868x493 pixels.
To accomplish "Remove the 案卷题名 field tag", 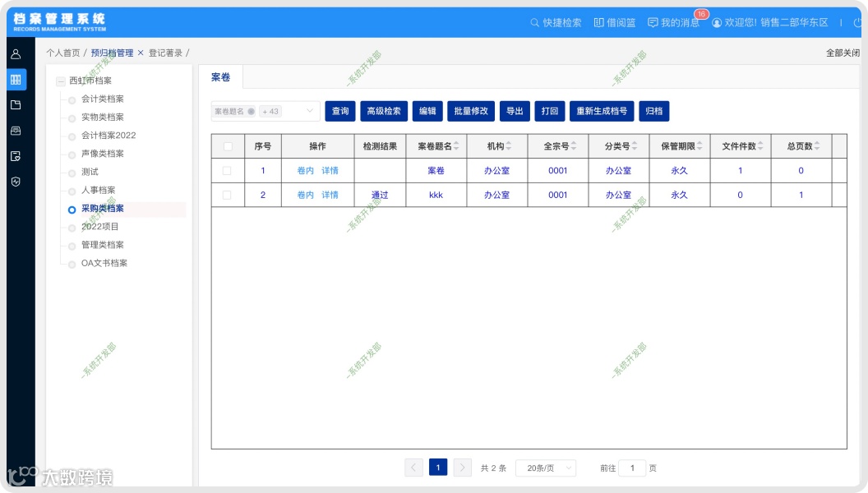I will pos(252,111).
